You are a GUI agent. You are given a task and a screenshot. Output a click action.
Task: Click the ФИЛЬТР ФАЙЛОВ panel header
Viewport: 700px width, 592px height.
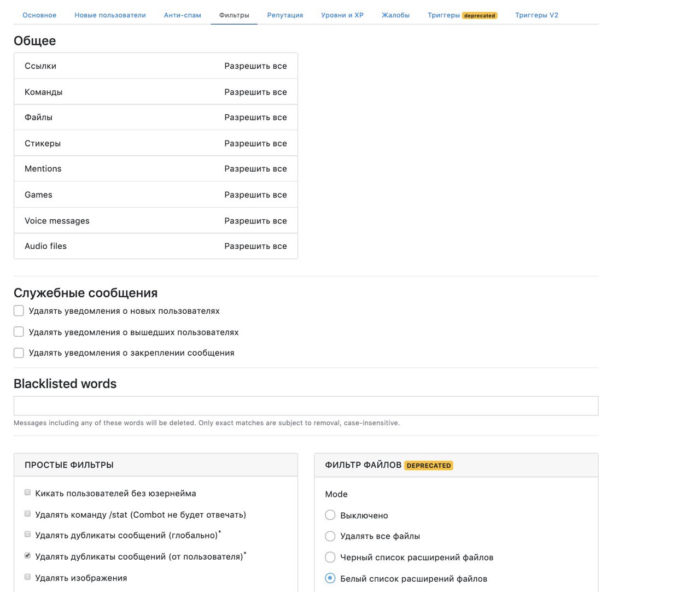456,465
